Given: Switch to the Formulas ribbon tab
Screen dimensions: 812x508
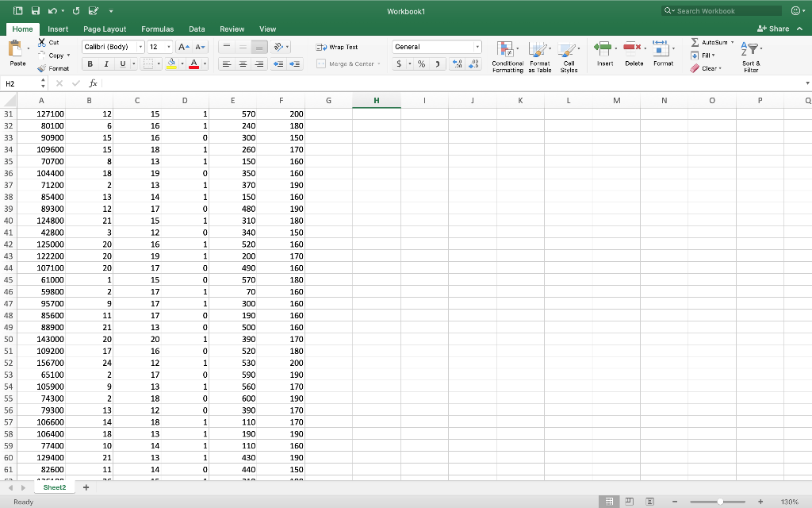Looking at the screenshot, I should coord(157,29).
